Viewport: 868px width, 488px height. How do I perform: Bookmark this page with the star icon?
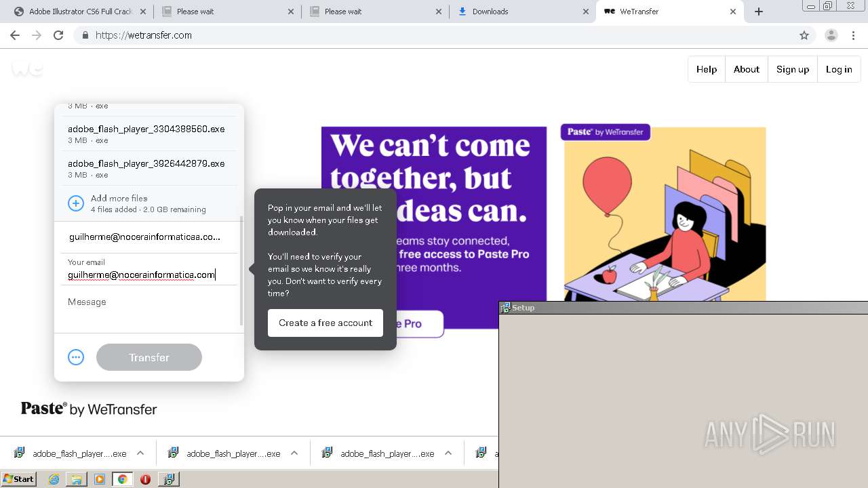tap(804, 35)
